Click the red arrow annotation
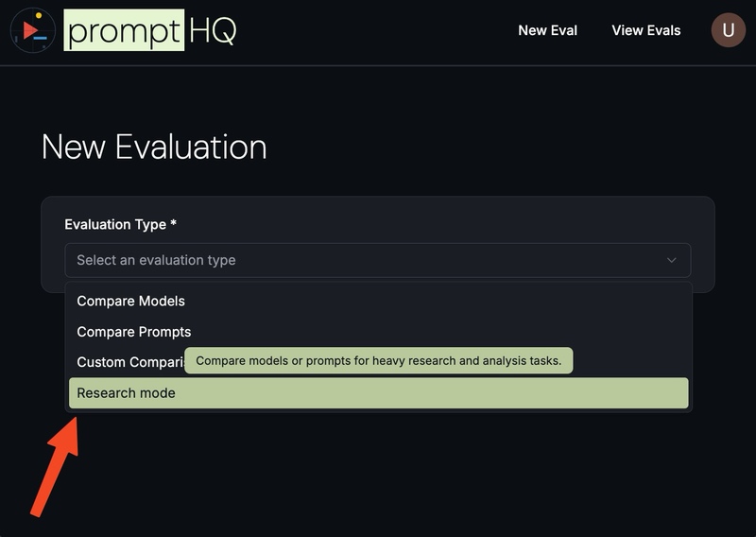 click(x=55, y=468)
